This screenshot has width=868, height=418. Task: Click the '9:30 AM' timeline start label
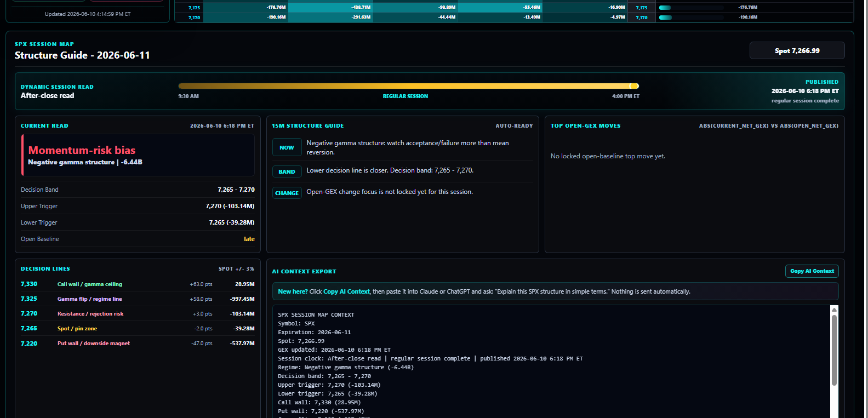[189, 96]
